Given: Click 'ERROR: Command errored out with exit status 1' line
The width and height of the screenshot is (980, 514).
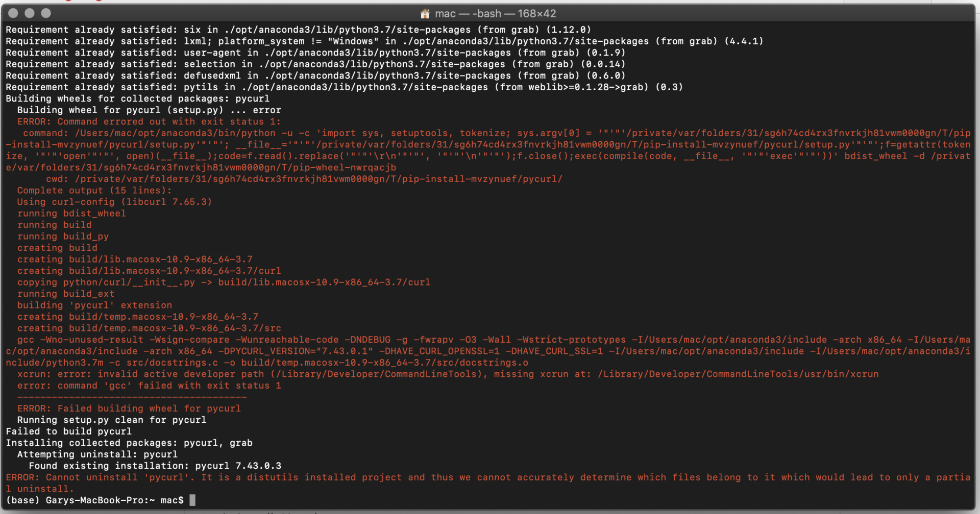Looking at the screenshot, I should pyautogui.click(x=149, y=122).
